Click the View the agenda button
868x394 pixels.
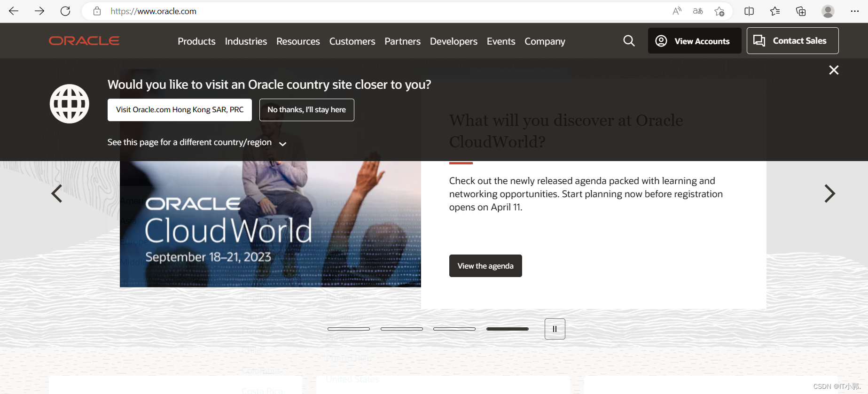[485, 266]
